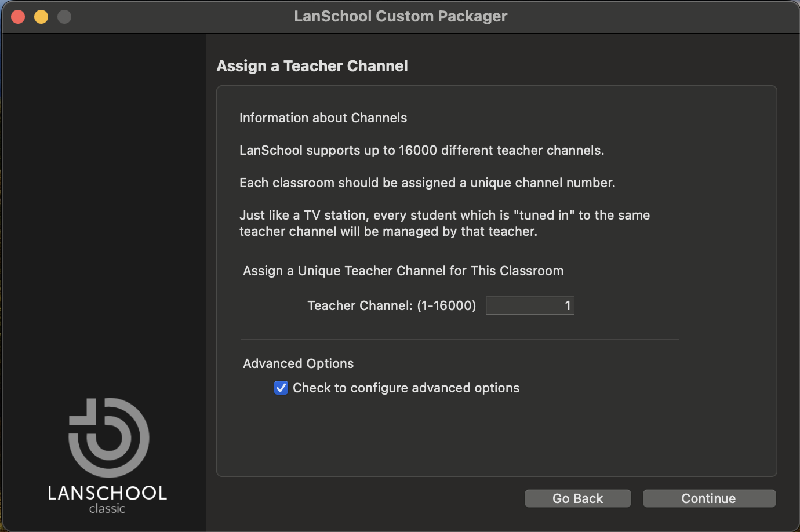Click the LanSchool classic logo
Screen dimensions: 800x532
pyautogui.click(x=108, y=456)
